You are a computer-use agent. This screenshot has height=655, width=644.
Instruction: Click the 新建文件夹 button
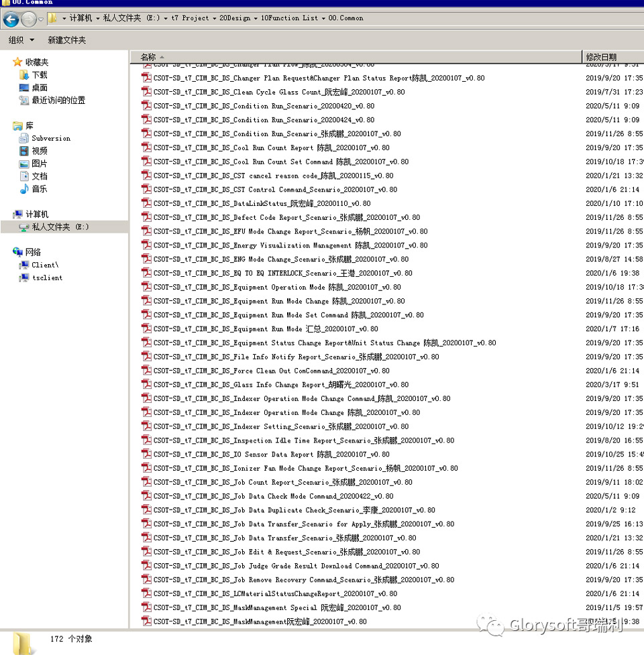coord(66,40)
